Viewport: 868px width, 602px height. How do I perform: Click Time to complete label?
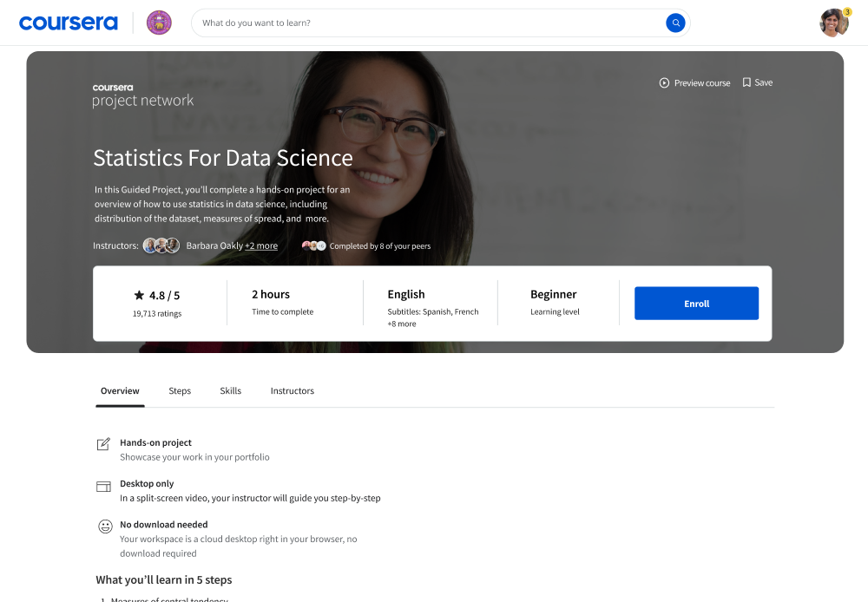click(x=282, y=311)
